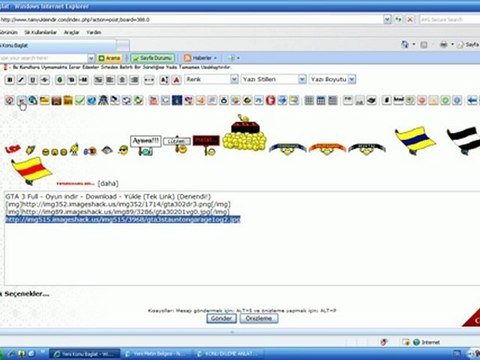The image size is (480, 360).
Task: Click the Internet zone status bar indicator
Action: coord(427,342)
